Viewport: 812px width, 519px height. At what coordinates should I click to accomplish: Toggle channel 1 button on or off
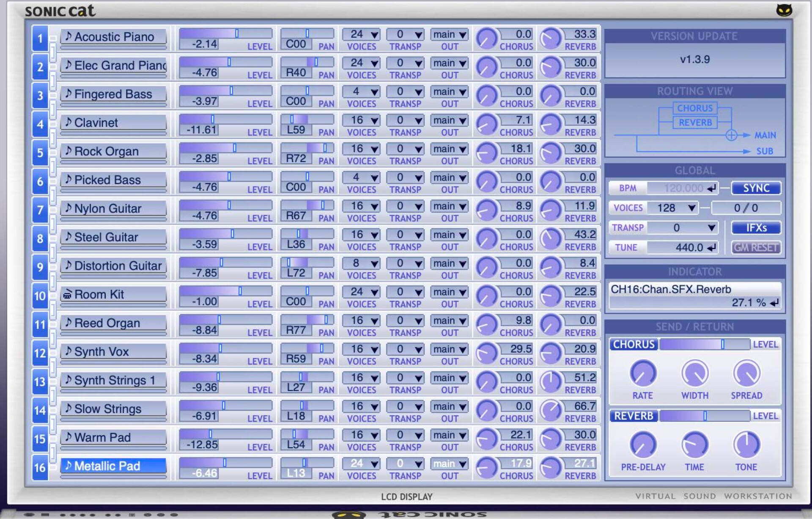pos(40,39)
